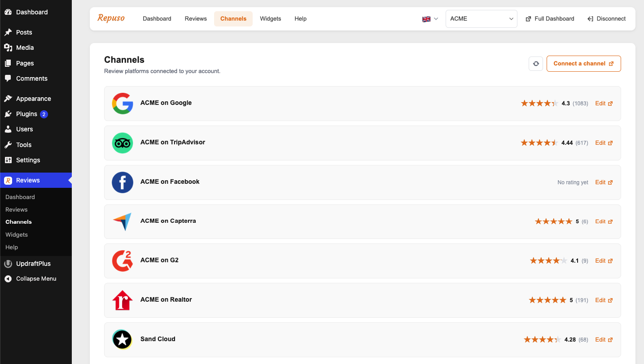Click the Tools wrench icon
This screenshot has height=364, width=644.
pos(8,145)
